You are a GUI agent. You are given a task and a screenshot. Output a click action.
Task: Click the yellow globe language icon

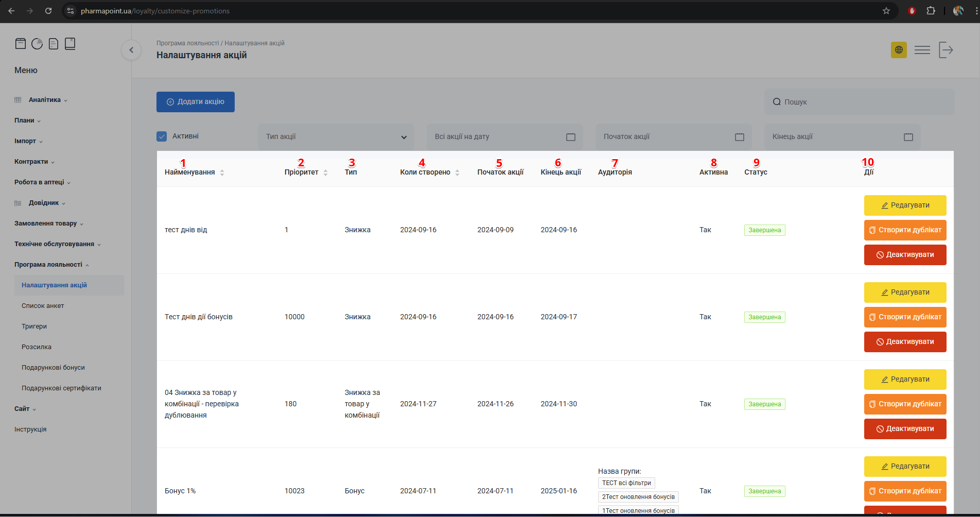(x=899, y=50)
